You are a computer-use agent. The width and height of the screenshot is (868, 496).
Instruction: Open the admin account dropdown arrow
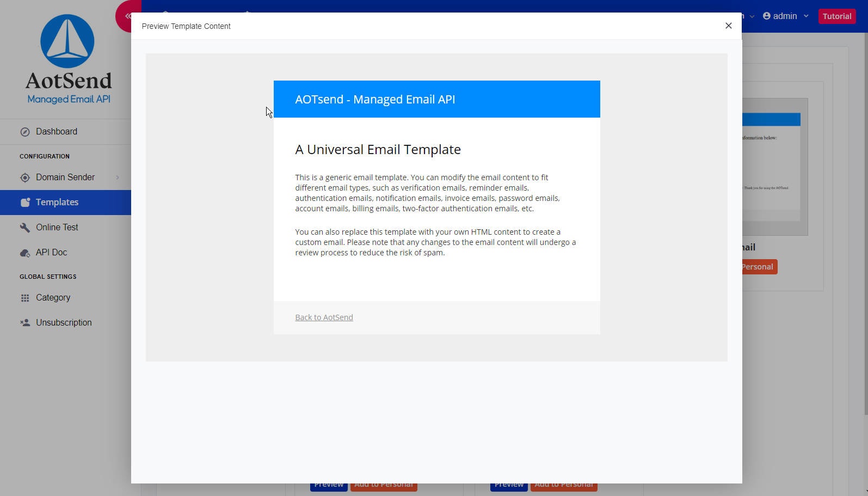pos(806,16)
